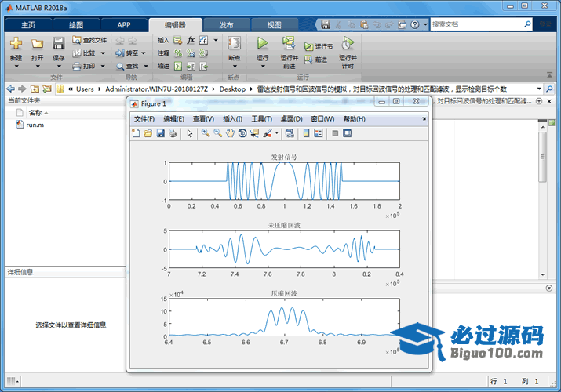
Task: Open the 帮助(H) menu in Figure 1
Action: 354,119
